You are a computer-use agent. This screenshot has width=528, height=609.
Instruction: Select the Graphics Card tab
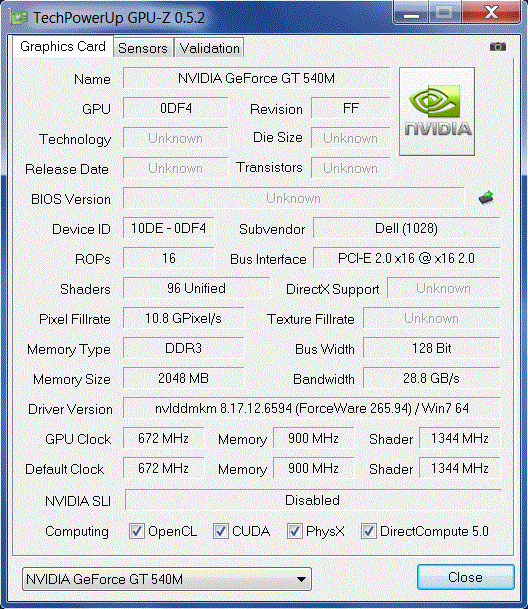[x=63, y=47]
